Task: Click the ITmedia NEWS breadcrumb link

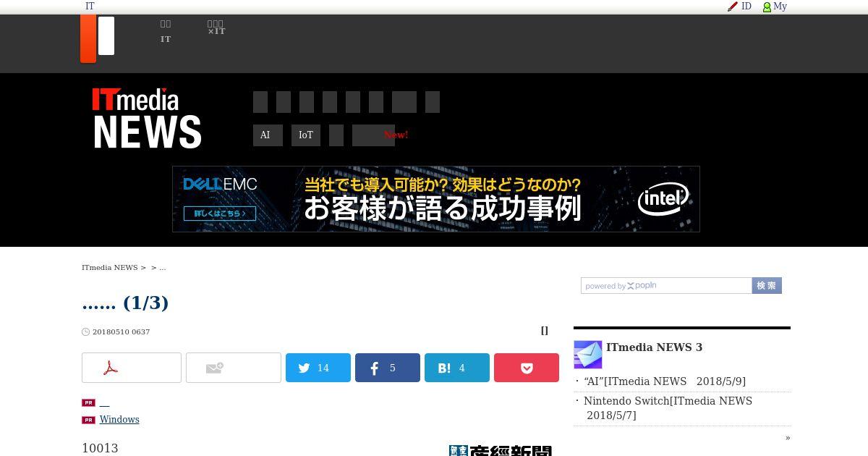Action: tap(109, 268)
